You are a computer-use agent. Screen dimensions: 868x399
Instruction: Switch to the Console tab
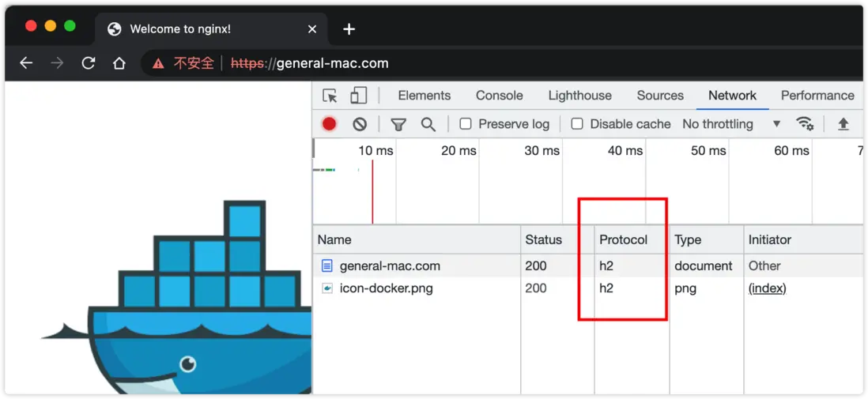[500, 96]
